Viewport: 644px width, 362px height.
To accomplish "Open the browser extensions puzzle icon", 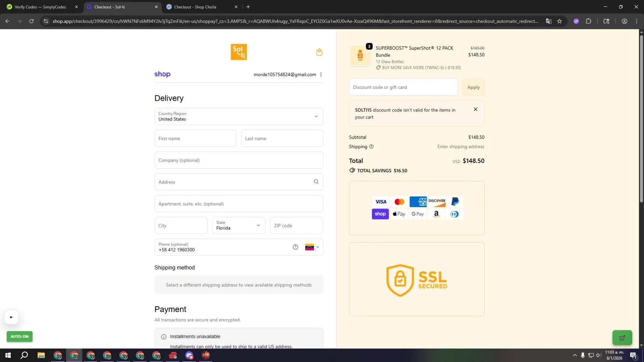I will 589,21.
